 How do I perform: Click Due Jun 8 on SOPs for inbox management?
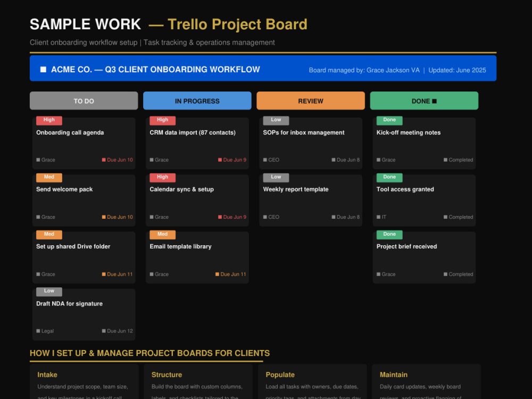pos(346,160)
